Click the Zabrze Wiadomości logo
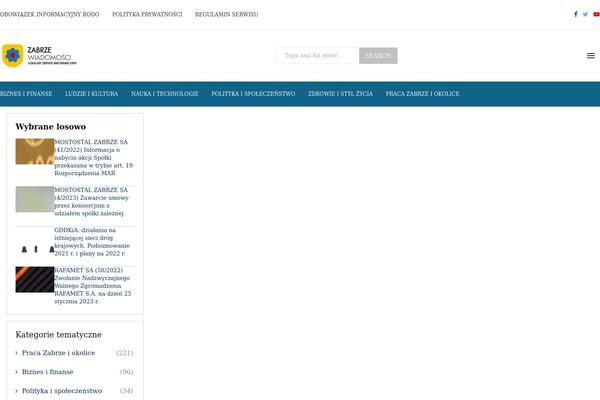 pyautogui.click(x=39, y=56)
